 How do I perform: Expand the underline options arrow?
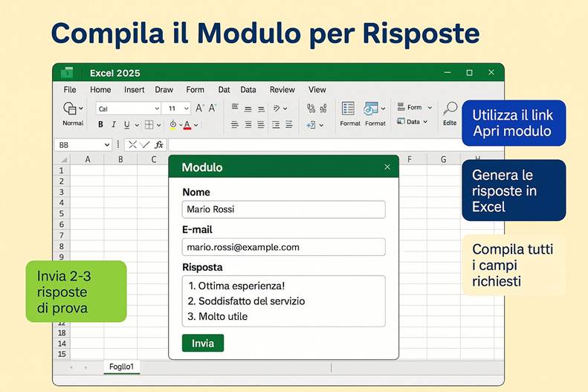point(137,125)
